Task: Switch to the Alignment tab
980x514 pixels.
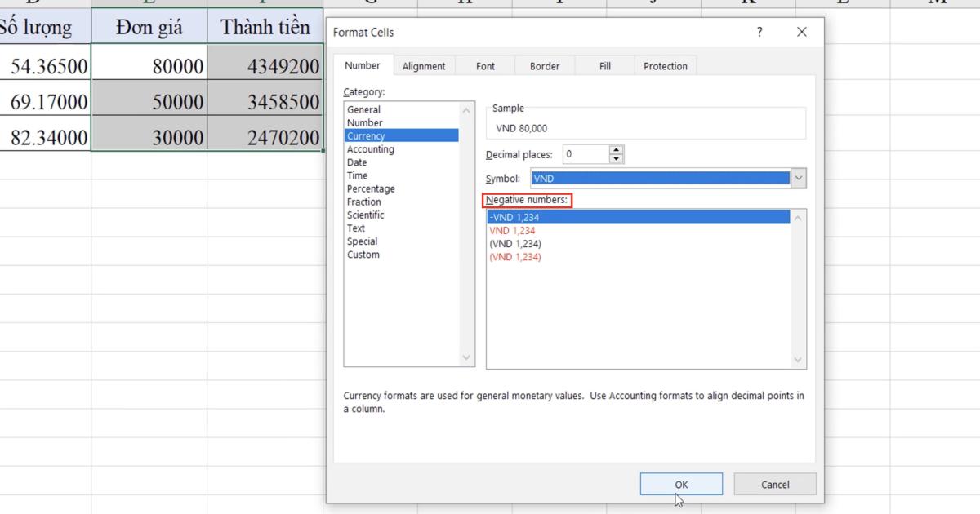Action: [x=424, y=65]
